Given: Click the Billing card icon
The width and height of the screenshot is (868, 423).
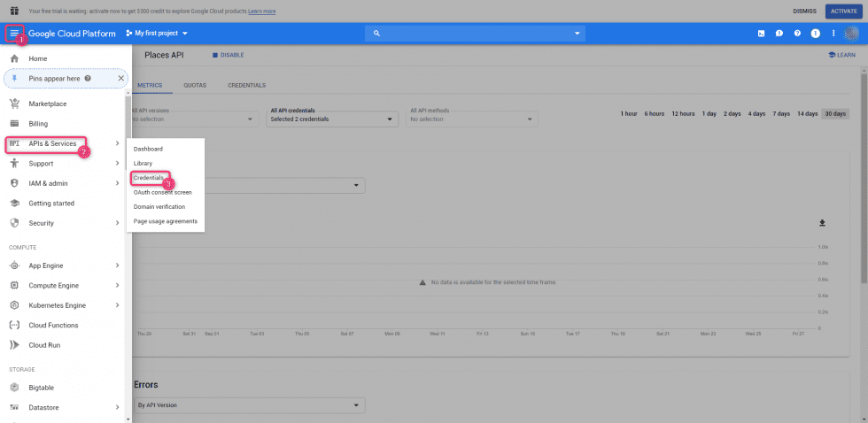Looking at the screenshot, I should click(15, 124).
